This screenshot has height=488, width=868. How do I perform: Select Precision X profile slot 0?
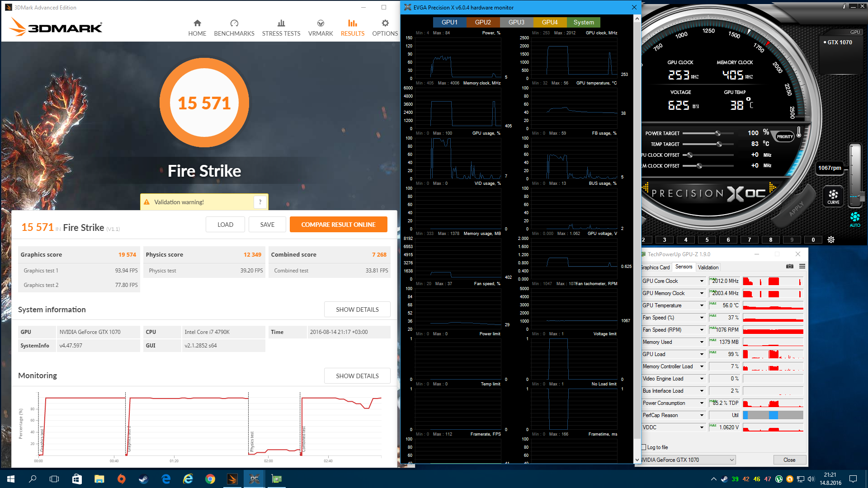point(813,240)
